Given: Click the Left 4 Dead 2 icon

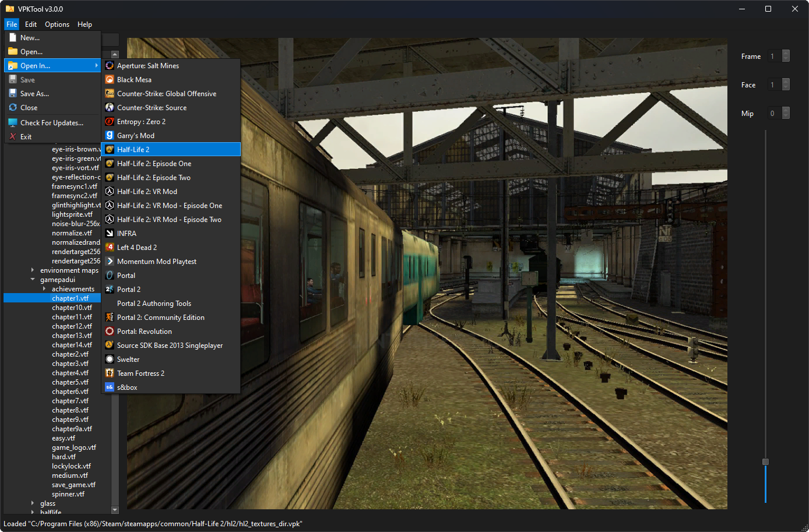Looking at the screenshot, I should click(x=110, y=247).
